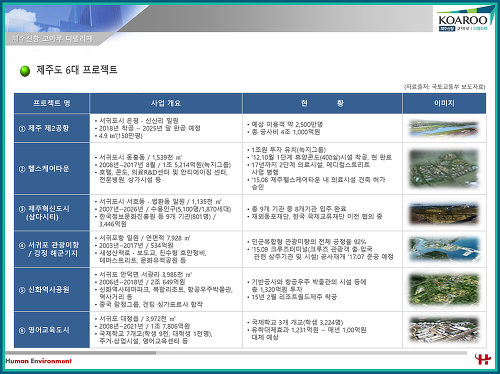Click the '제주신항 코아루 더플러쳐' banner label

pos(52,39)
